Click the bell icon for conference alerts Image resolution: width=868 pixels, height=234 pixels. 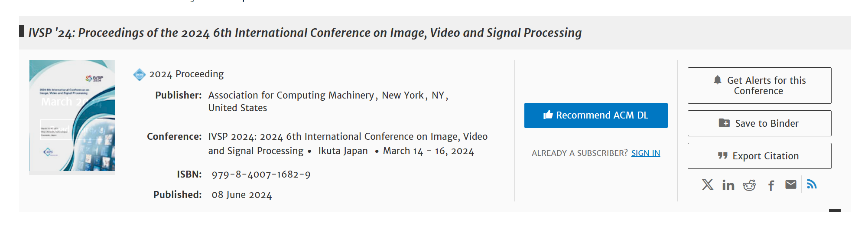718,80
